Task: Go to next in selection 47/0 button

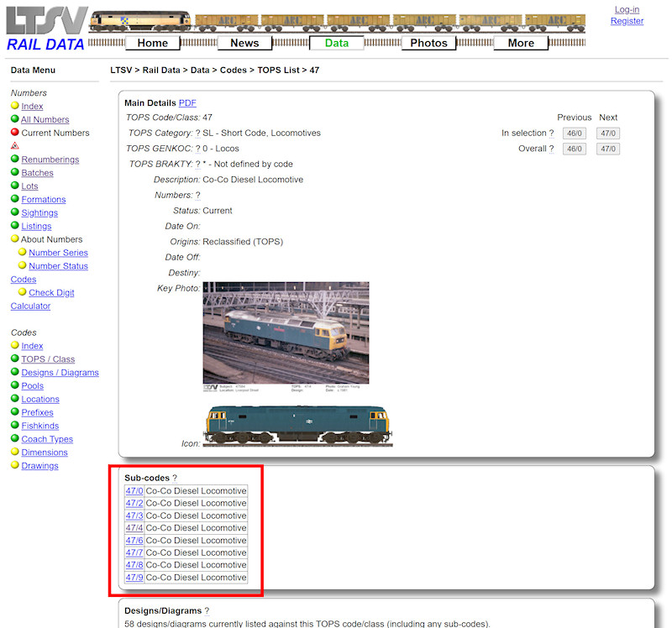Action: point(608,133)
